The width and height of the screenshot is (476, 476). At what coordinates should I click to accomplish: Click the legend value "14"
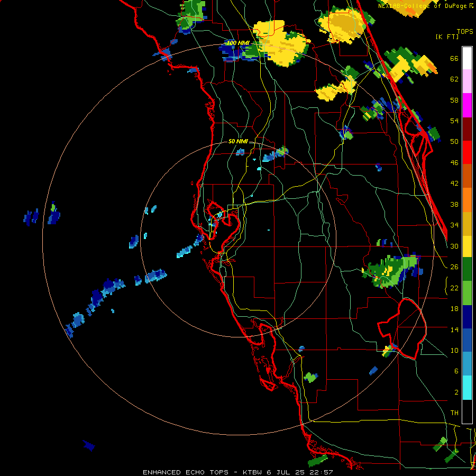[x=454, y=329]
